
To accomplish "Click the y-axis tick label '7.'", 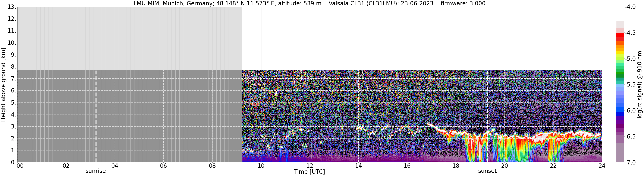I will [x=13, y=79].
